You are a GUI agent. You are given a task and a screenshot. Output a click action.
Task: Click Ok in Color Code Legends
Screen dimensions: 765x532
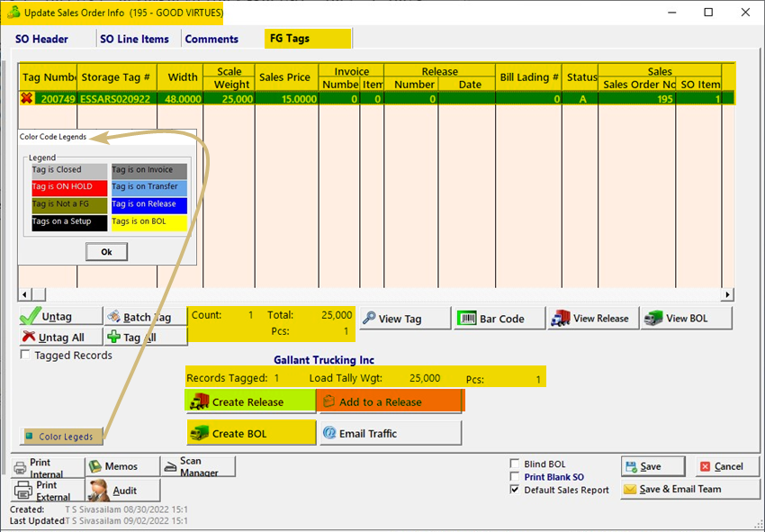[106, 252]
